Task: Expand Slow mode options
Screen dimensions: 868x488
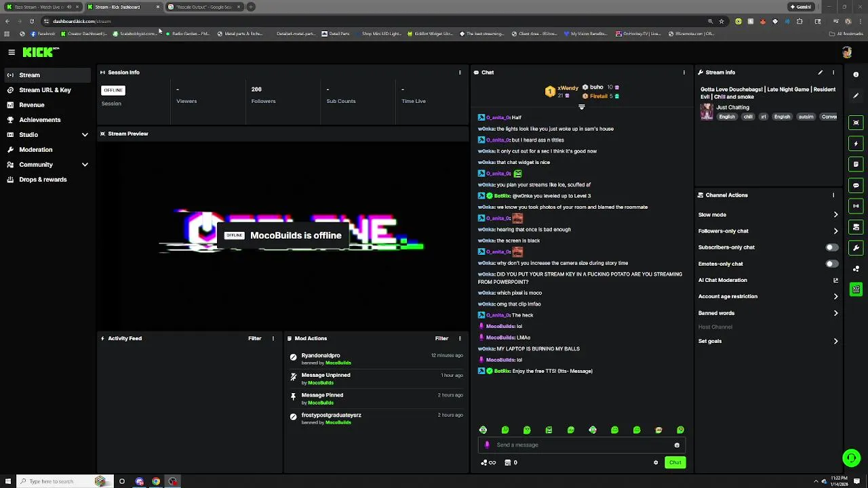Action: pyautogui.click(x=835, y=215)
